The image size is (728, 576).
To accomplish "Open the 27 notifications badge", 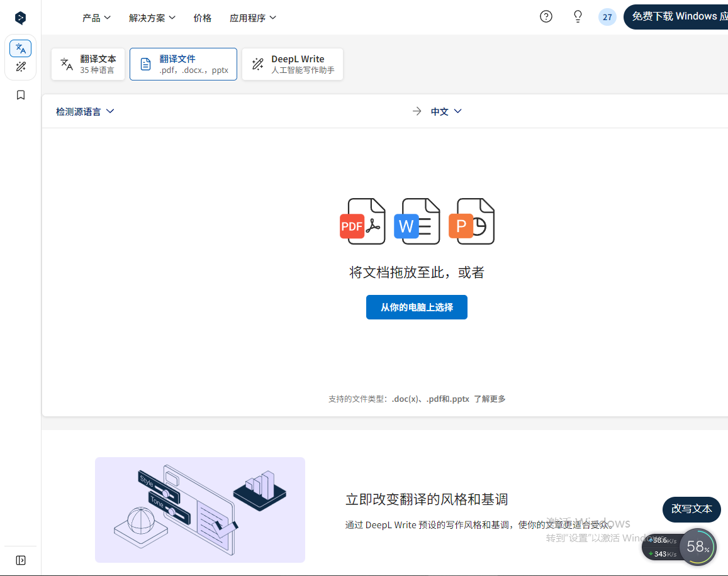I will tap(607, 17).
